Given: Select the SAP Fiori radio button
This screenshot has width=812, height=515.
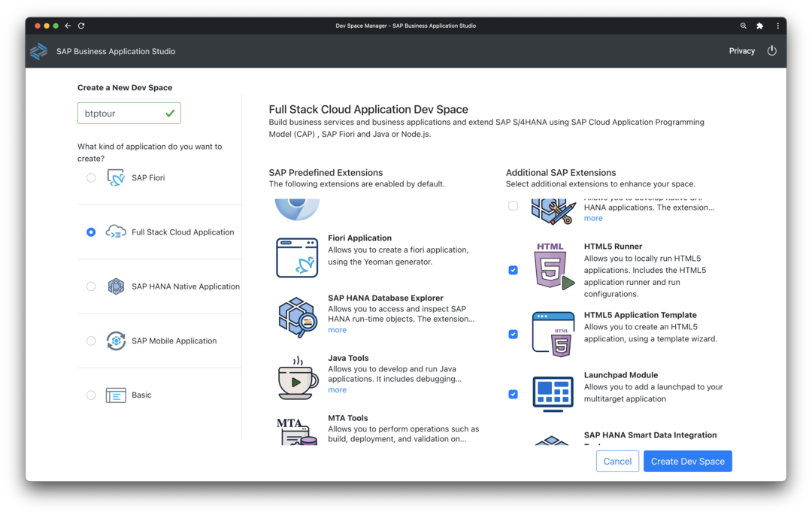Looking at the screenshot, I should click(x=91, y=177).
